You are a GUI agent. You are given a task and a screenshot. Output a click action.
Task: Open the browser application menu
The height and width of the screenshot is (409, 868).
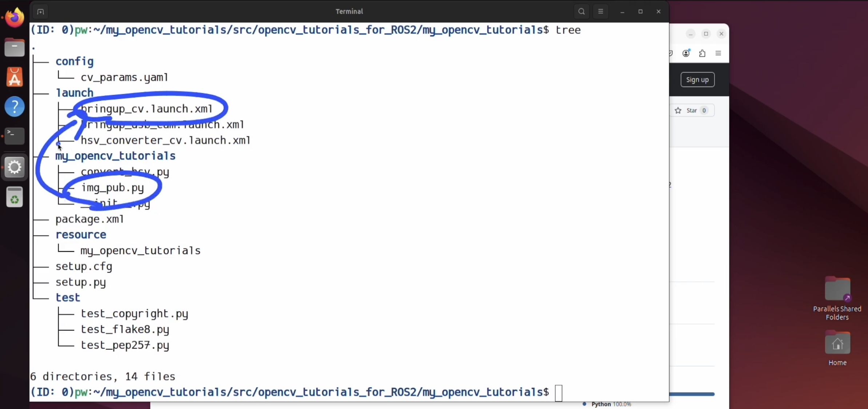click(x=718, y=53)
